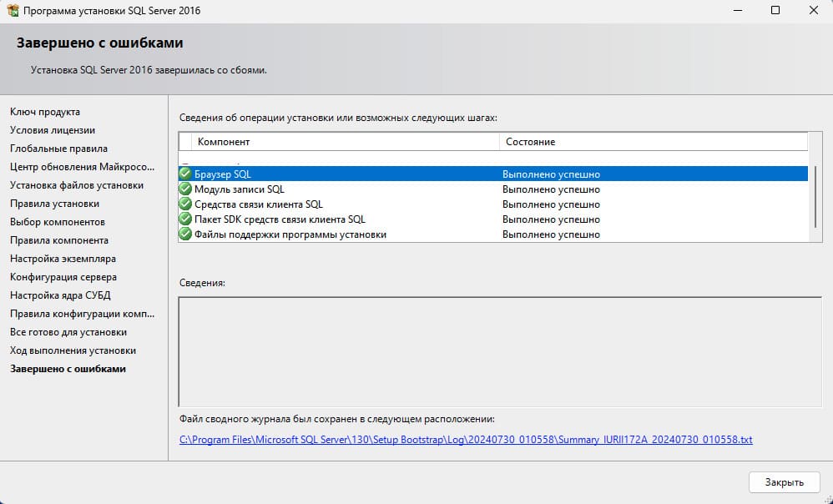
Task: Click the Компонент column header
Action: pos(346,142)
